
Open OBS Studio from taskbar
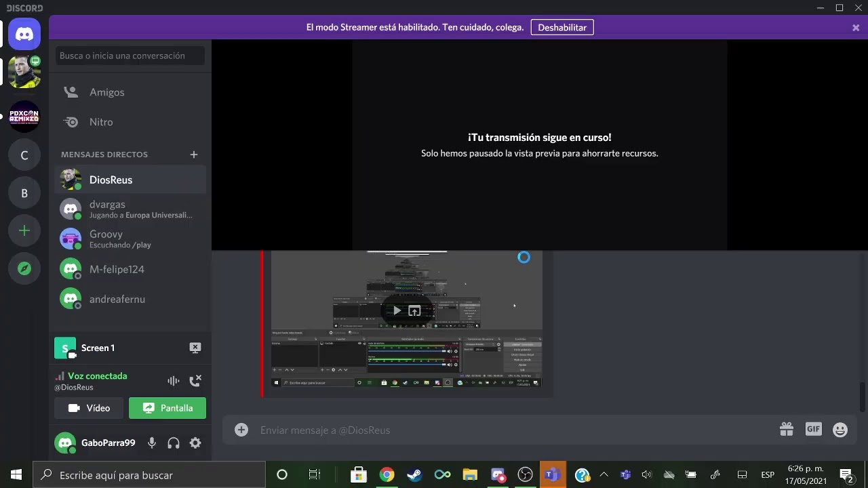[x=526, y=474]
